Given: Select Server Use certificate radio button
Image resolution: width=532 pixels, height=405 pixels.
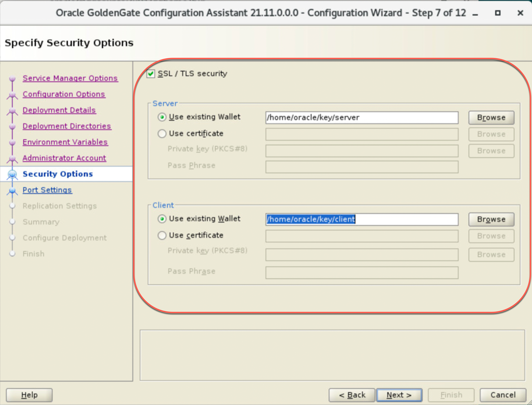Looking at the screenshot, I should tap(162, 134).
